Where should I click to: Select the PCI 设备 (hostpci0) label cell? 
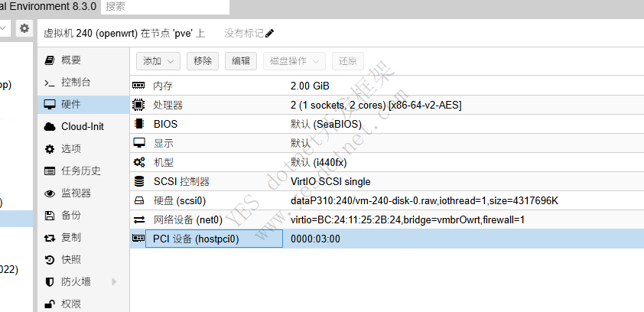coord(214,239)
